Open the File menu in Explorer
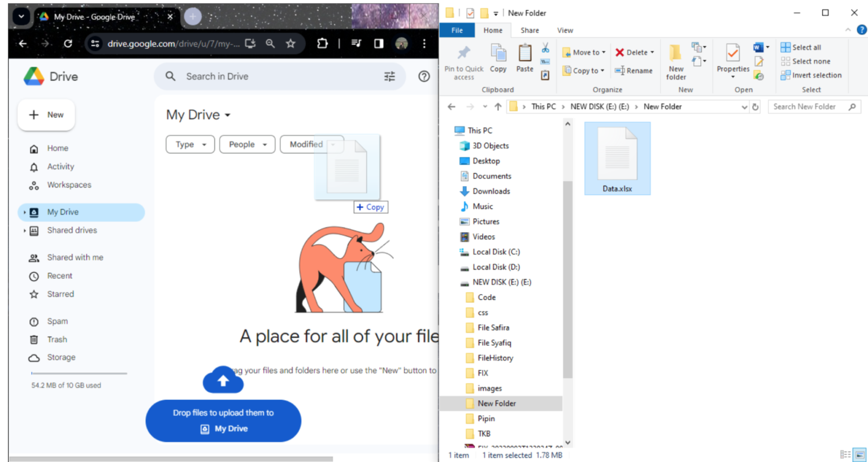 pos(457,30)
